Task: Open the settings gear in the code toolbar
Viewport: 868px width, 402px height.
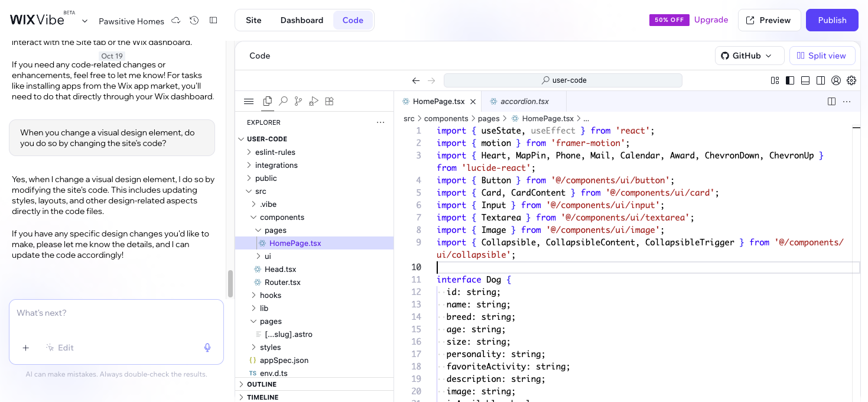Action: 851,80
